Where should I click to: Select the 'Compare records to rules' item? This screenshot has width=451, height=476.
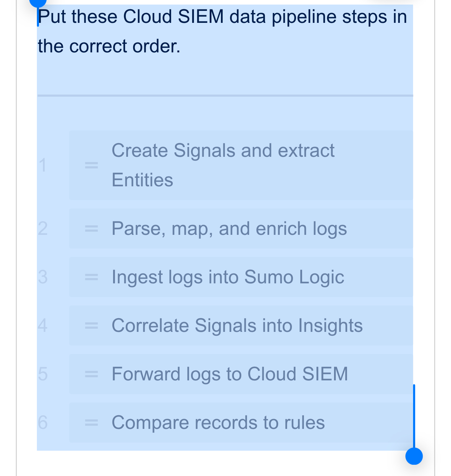coord(218,422)
